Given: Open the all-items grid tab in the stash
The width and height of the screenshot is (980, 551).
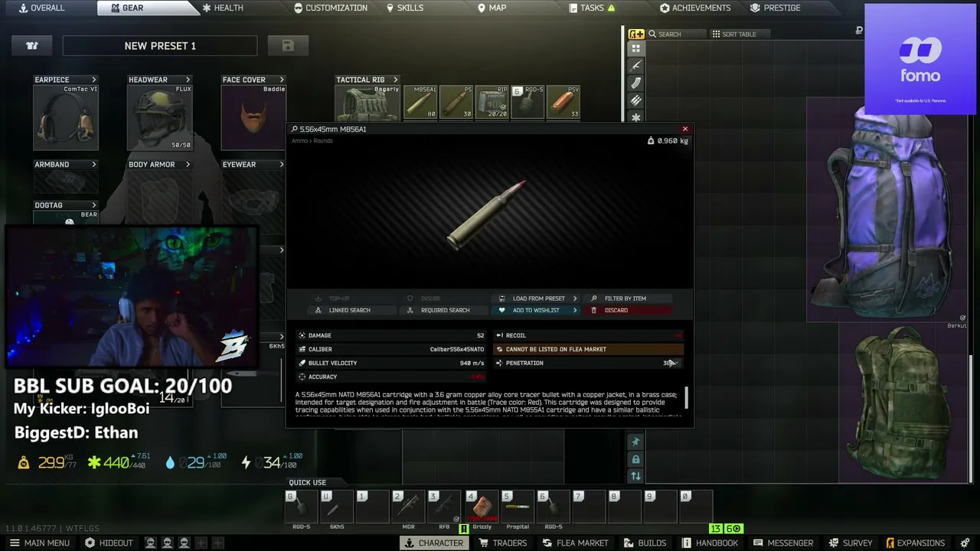Looking at the screenshot, I should 635,48.
